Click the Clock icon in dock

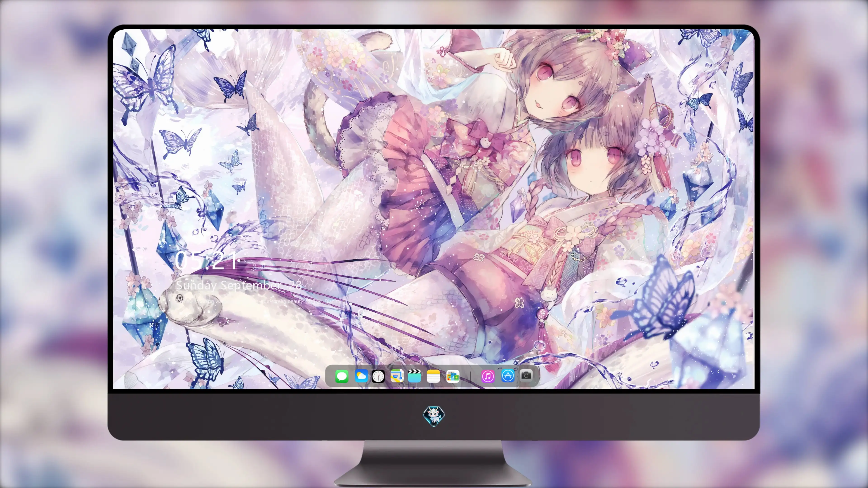pyautogui.click(x=378, y=376)
